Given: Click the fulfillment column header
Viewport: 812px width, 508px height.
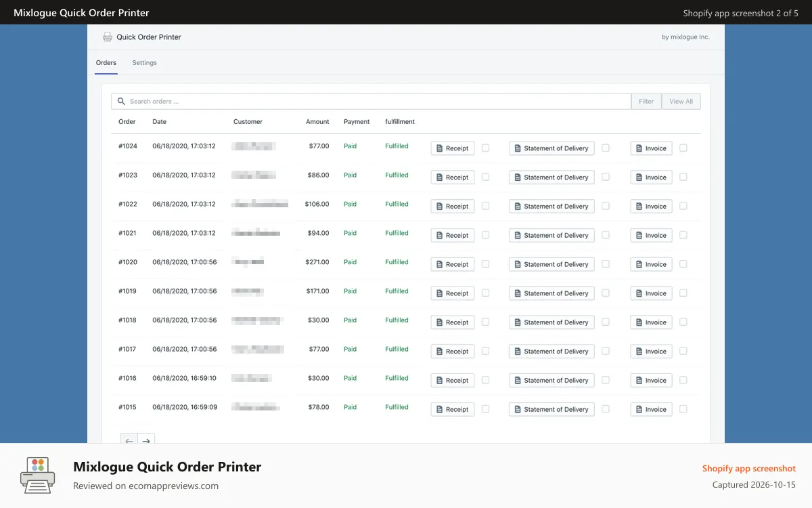Looking at the screenshot, I should (x=400, y=122).
